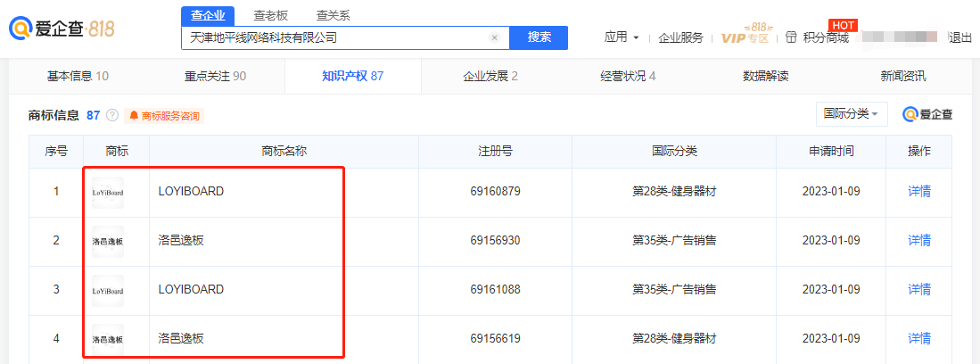Open the 知识产权 87 tab

click(352, 77)
